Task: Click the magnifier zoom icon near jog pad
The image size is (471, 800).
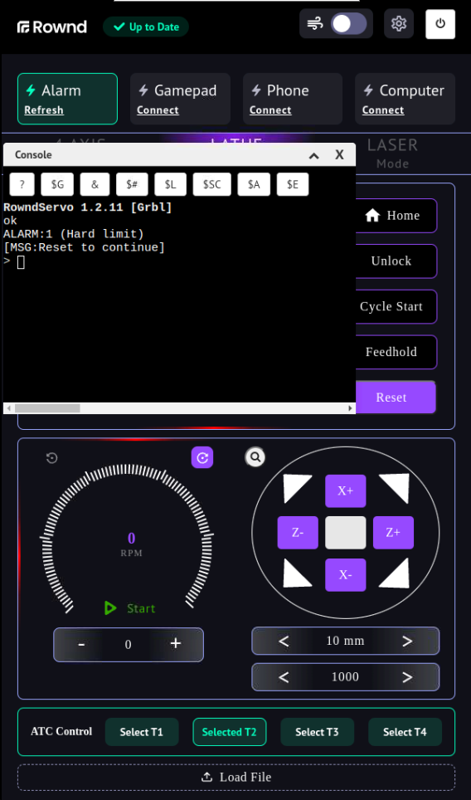Action: pyautogui.click(x=255, y=458)
